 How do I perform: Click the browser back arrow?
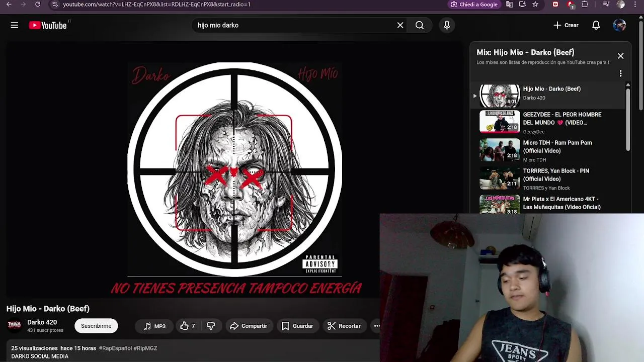tap(9, 4)
